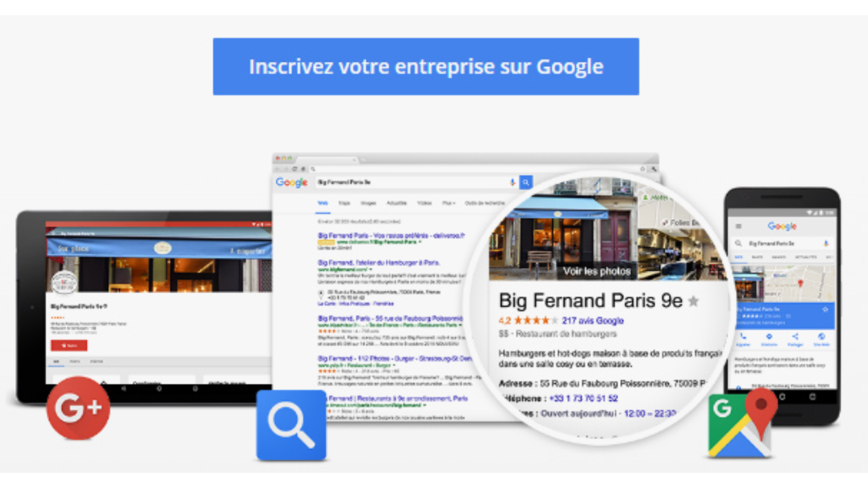
Task: Expand the Plus dropdown in search tabs
Action: [448, 203]
